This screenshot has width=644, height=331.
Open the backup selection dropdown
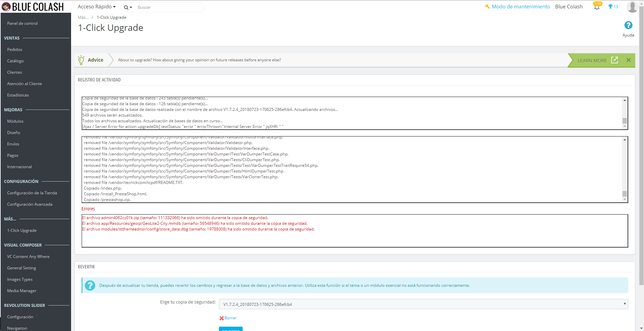click(x=423, y=304)
